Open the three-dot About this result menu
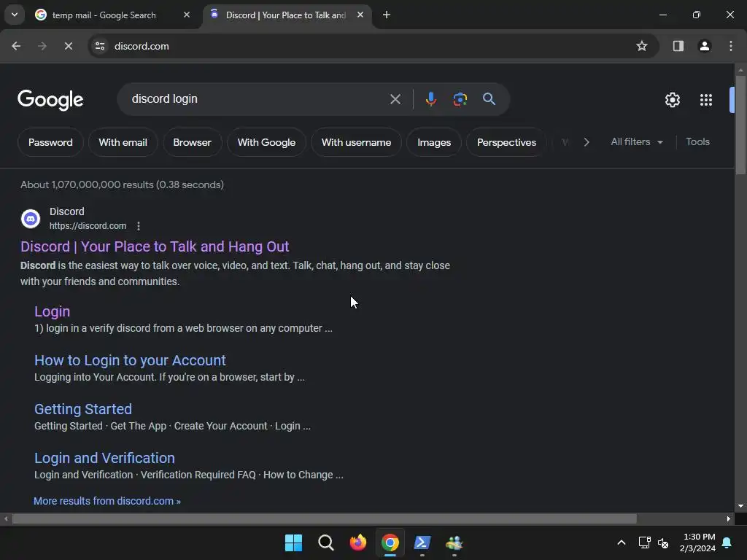This screenshot has width=747, height=560. [139, 226]
